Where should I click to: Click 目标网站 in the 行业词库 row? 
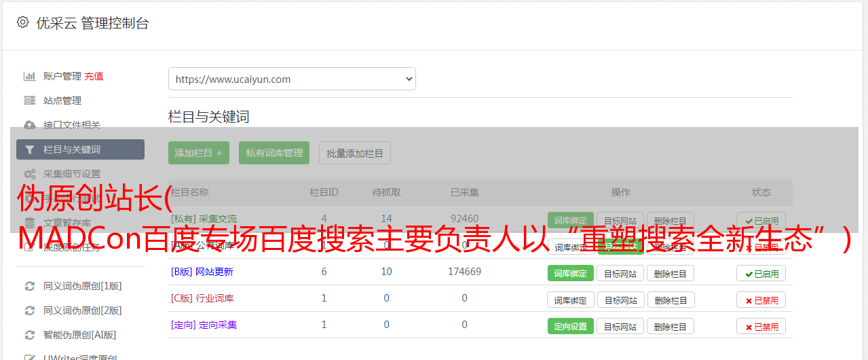click(x=620, y=300)
